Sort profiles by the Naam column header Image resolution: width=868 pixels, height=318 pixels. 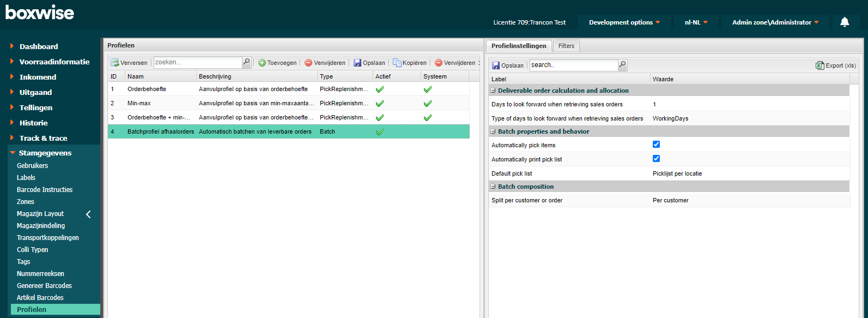pyautogui.click(x=161, y=76)
